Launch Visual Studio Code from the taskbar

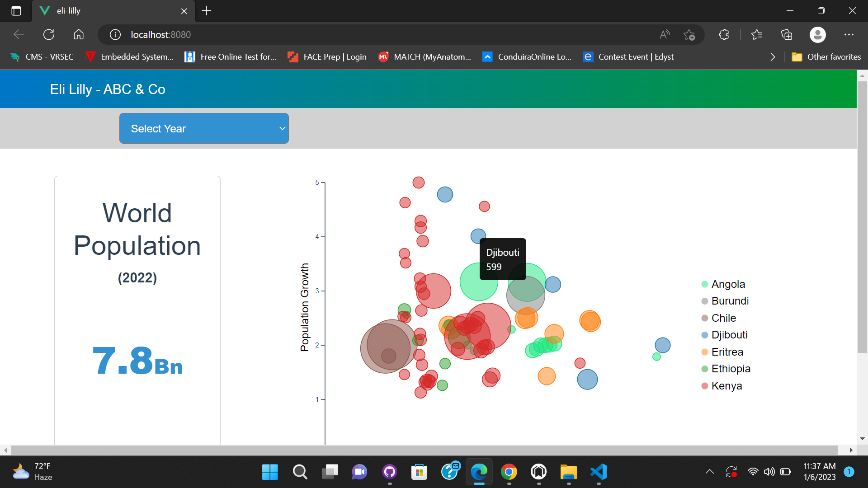point(598,472)
